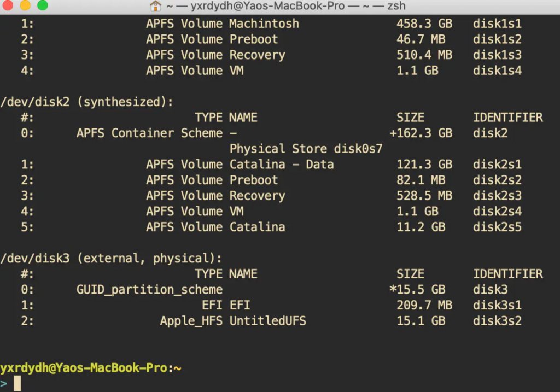560x392 pixels.
Task: Click '/dev/disk2 (synthesized):' header line
Action: [87, 102]
